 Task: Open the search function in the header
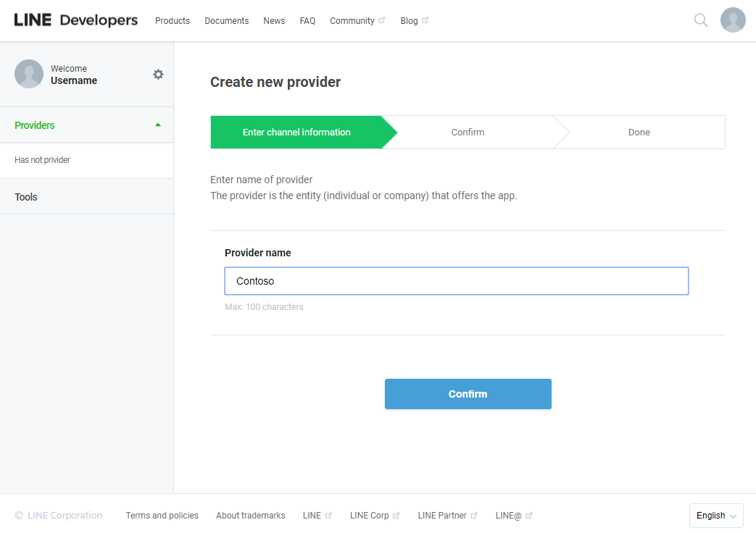coord(700,20)
